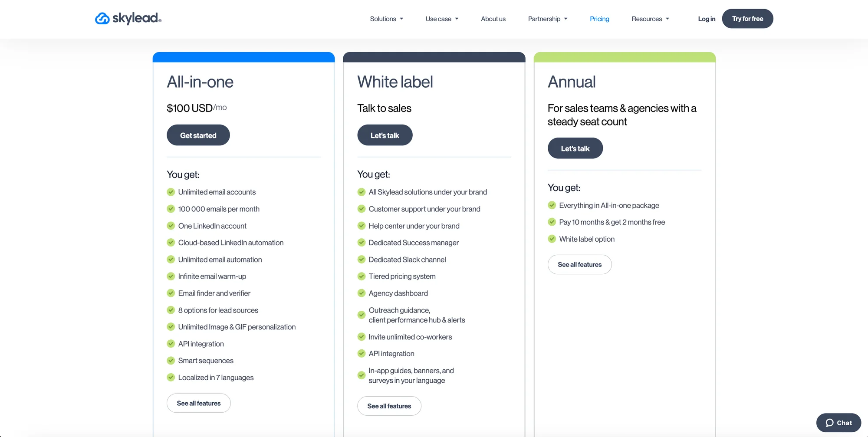Expand the Resources dropdown
The image size is (868, 437).
pyautogui.click(x=650, y=19)
